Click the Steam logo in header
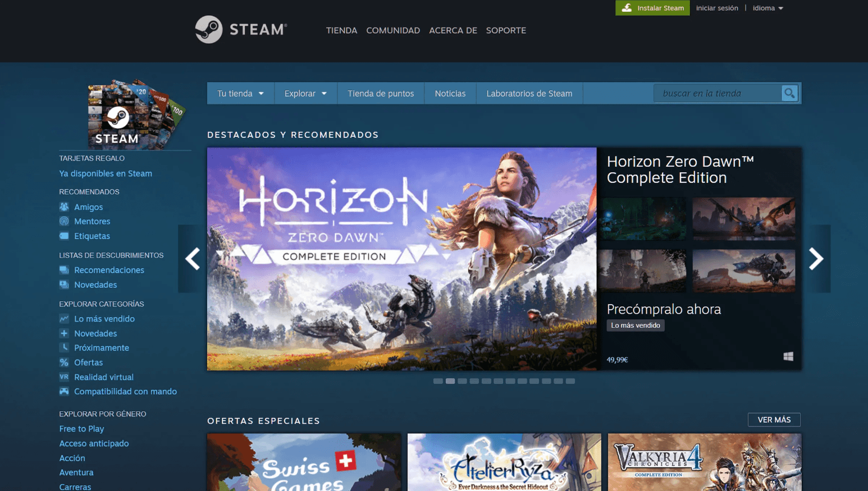 click(x=241, y=29)
